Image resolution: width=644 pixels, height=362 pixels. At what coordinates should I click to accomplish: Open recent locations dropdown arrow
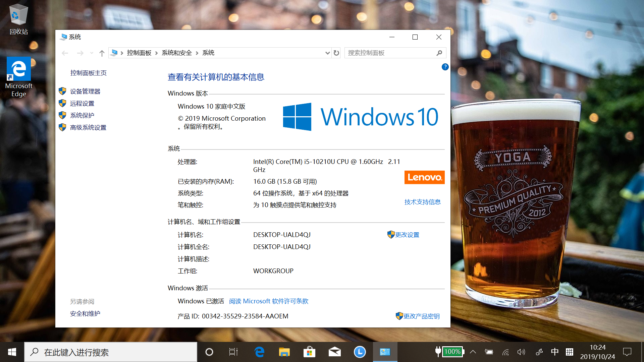pos(92,53)
